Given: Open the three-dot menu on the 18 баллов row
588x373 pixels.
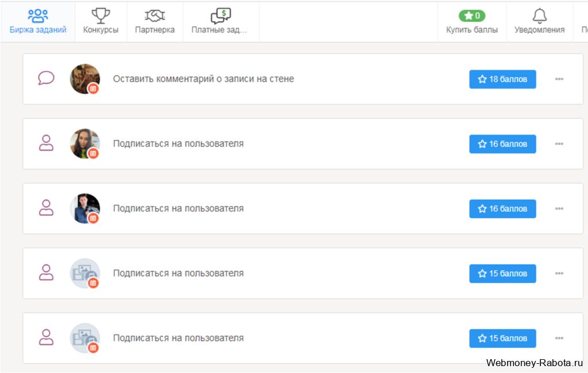Looking at the screenshot, I should tap(559, 79).
